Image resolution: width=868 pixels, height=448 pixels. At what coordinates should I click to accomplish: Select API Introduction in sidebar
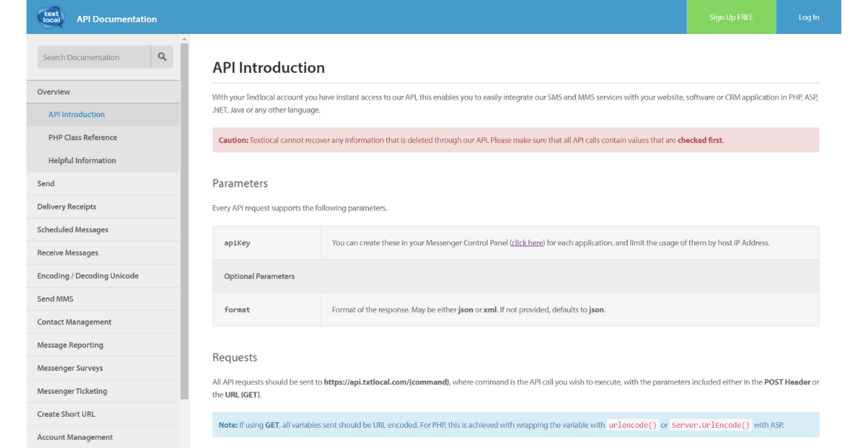(x=103, y=115)
